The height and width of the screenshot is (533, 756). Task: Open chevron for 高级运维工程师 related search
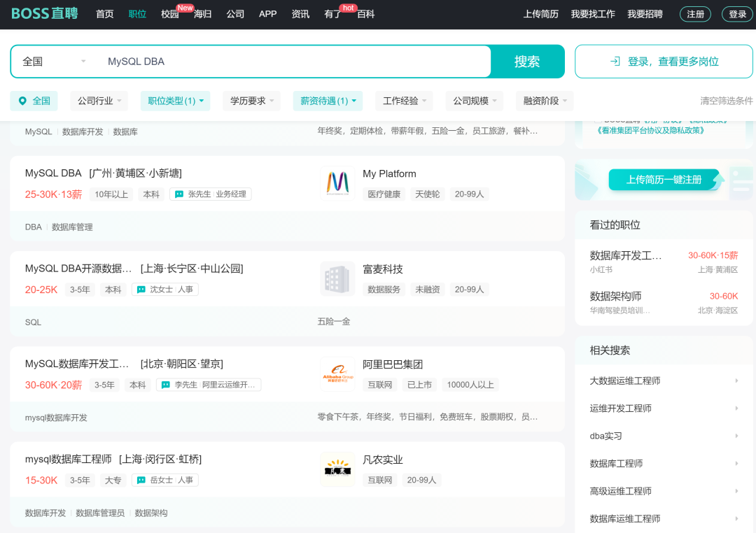click(x=736, y=490)
